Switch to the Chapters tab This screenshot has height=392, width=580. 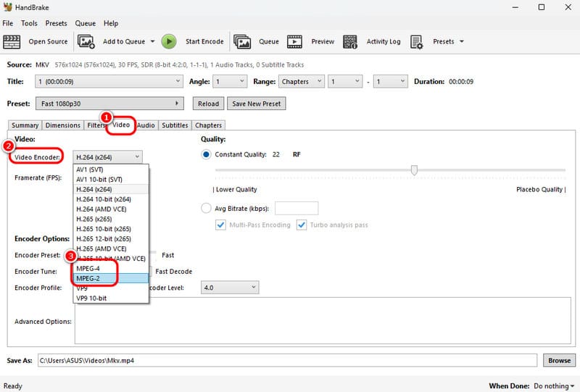coord(208,125)
